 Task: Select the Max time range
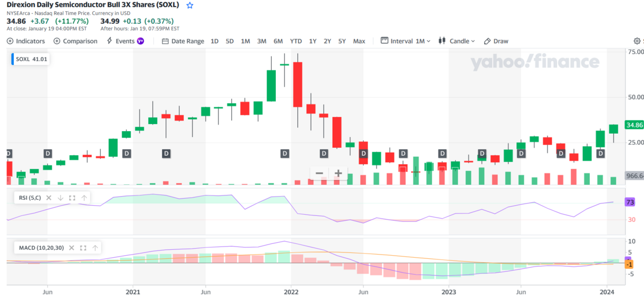click(359, 41)
